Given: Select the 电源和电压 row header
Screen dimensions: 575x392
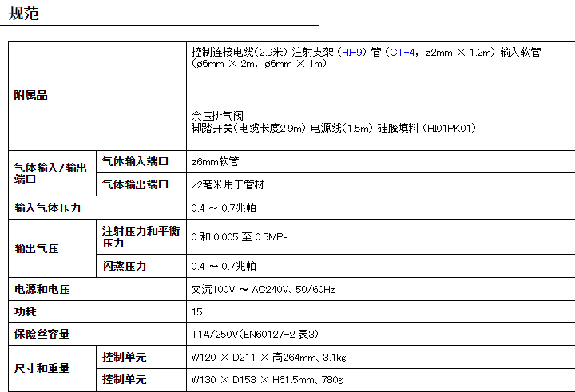Looking at the screenshot, I should tap(42, 289).
